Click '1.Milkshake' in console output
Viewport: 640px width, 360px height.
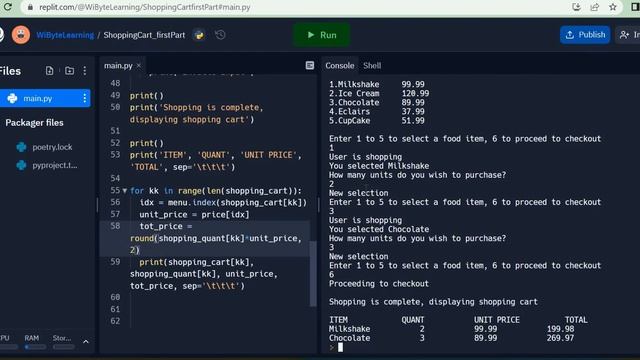tap(354, 84)
